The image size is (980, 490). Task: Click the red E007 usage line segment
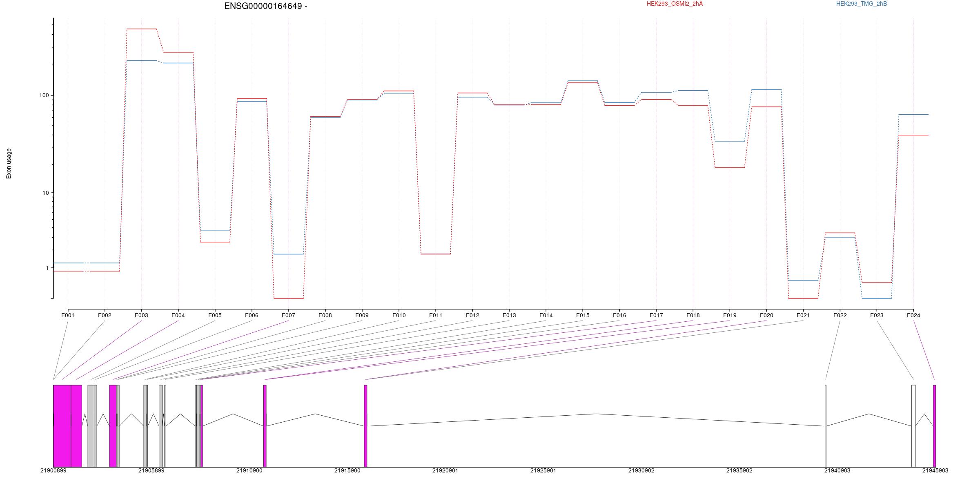coord(288,298)
